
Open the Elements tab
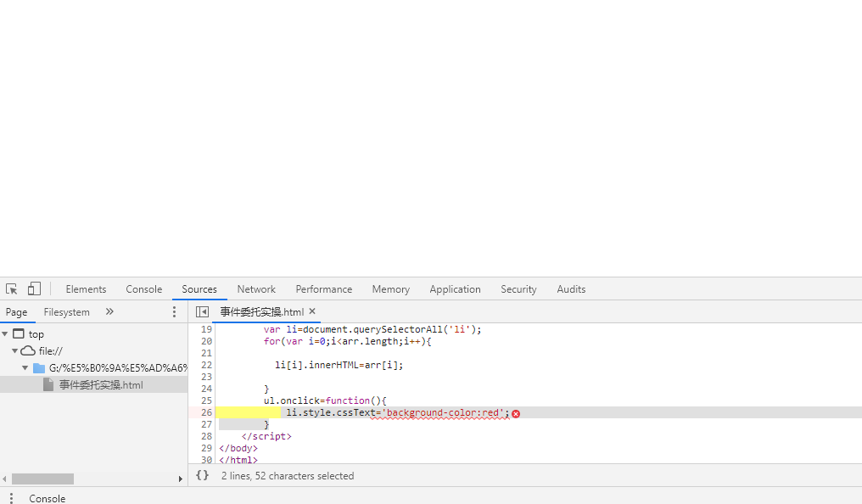pos(86,289)
